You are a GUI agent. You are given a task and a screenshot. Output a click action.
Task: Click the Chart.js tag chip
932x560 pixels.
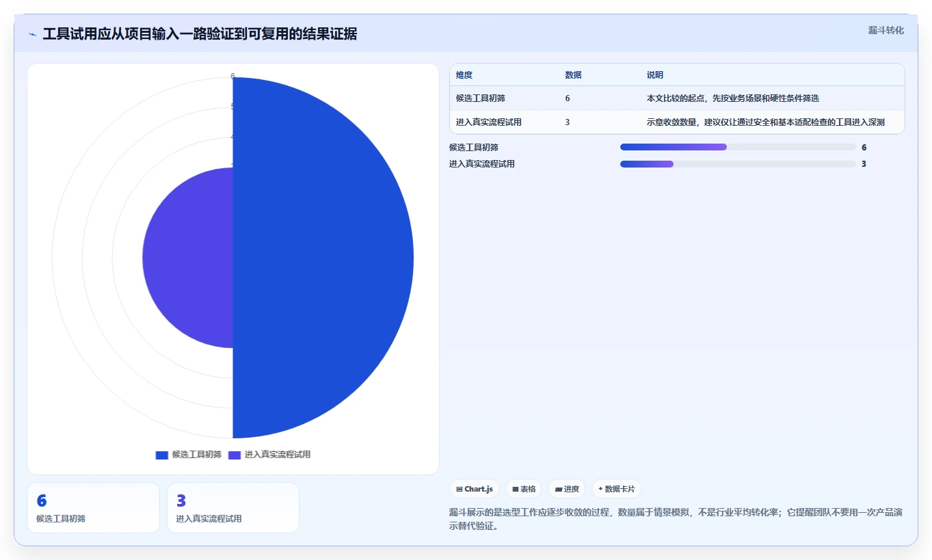tap(475, 489)
